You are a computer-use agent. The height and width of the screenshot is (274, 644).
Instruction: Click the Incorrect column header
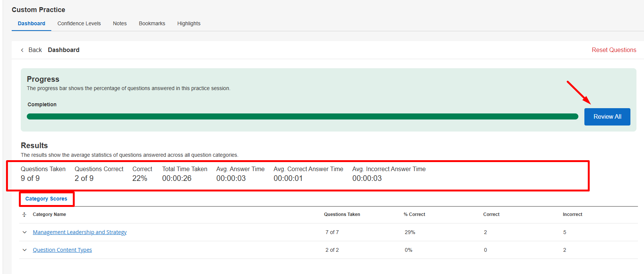click(572, 214)
